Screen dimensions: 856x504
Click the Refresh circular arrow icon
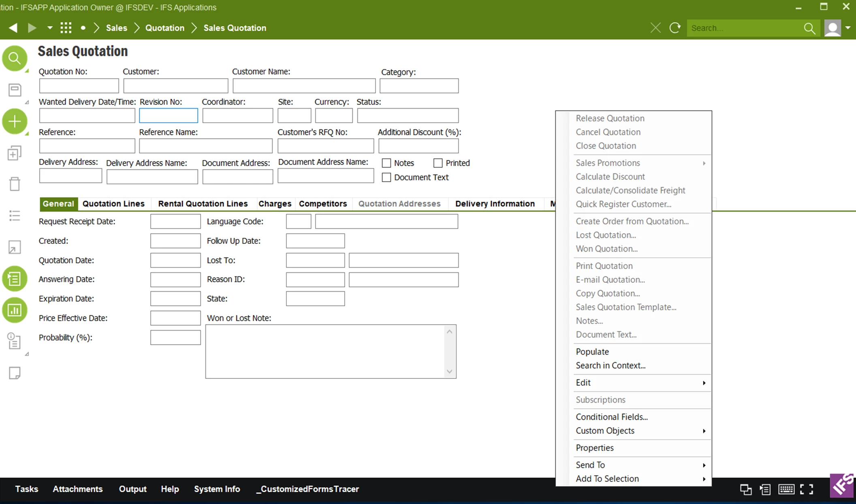pyautogui.click(x=675, y=28)
